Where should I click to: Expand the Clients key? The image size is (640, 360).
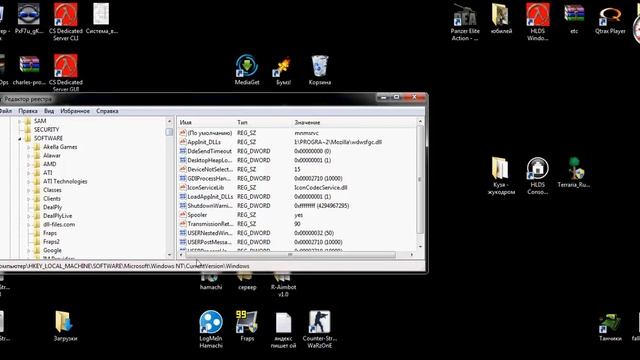click(29, 199)
